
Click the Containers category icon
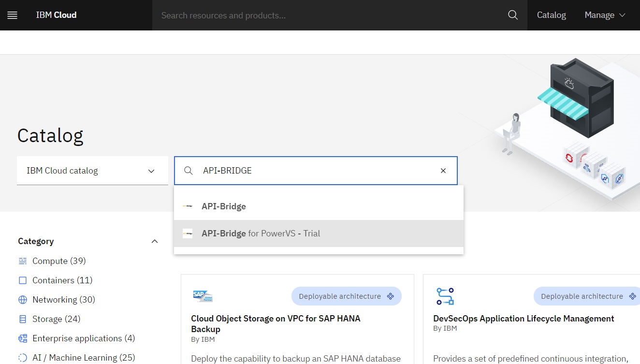tap(23, 280)
